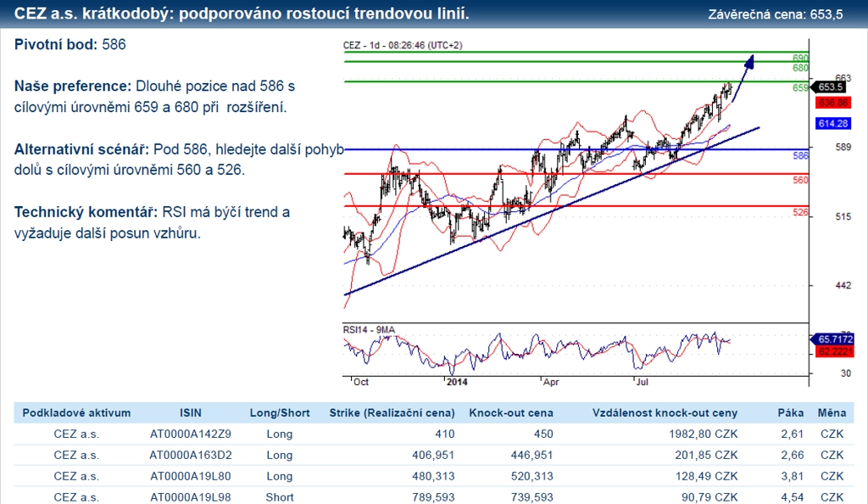
Task: Click the "ISIN" column header
Action: (191, 412)
